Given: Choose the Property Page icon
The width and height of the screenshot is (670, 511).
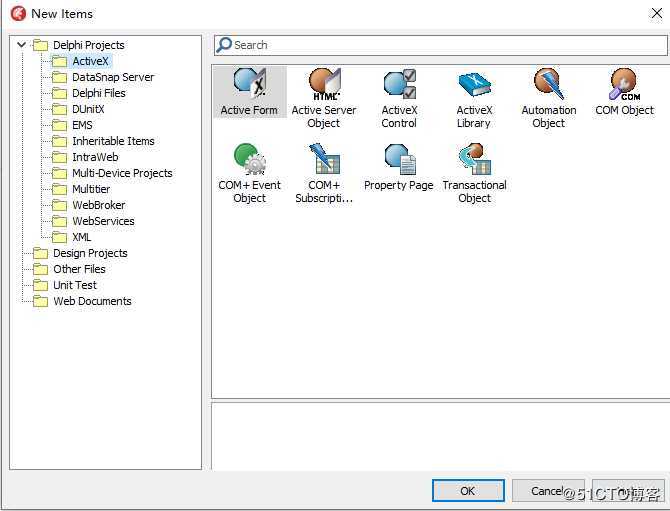Looking at the screenshot, I should (400, 159).
